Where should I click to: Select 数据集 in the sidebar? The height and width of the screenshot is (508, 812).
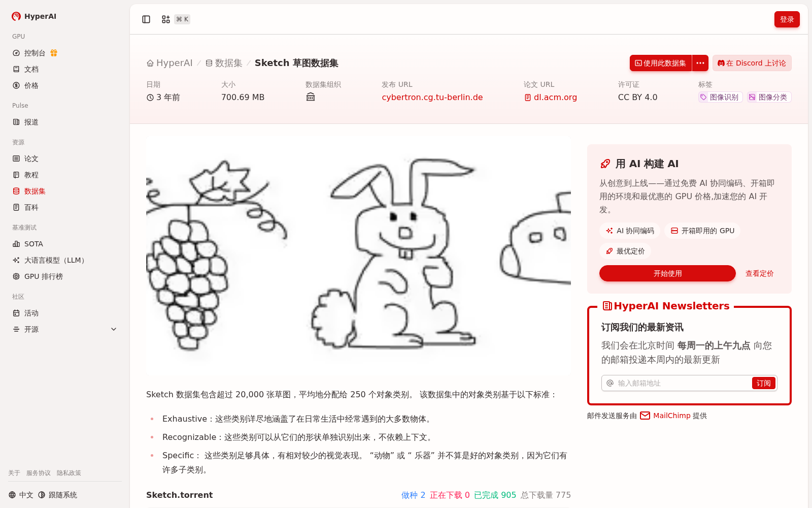65,191
